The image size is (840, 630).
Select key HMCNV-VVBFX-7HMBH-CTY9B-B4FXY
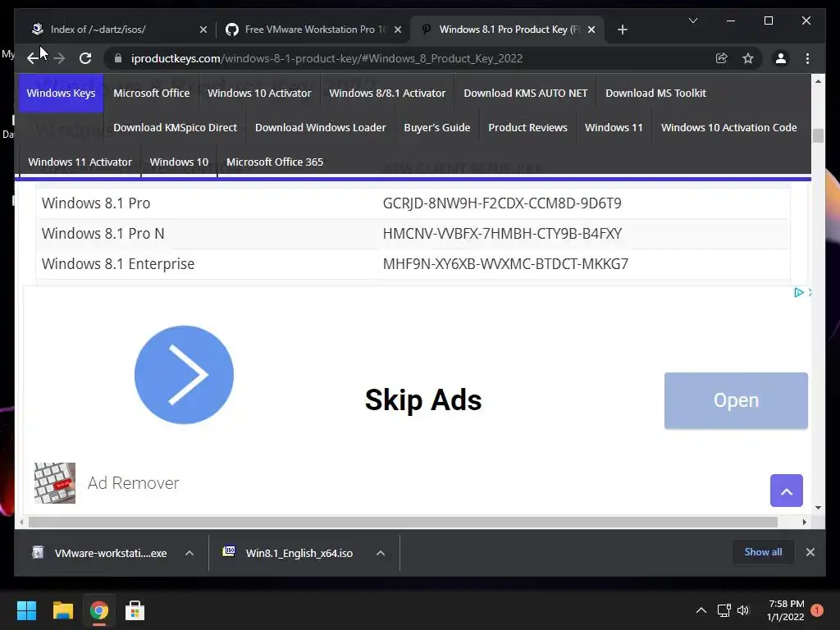[503, 234]
